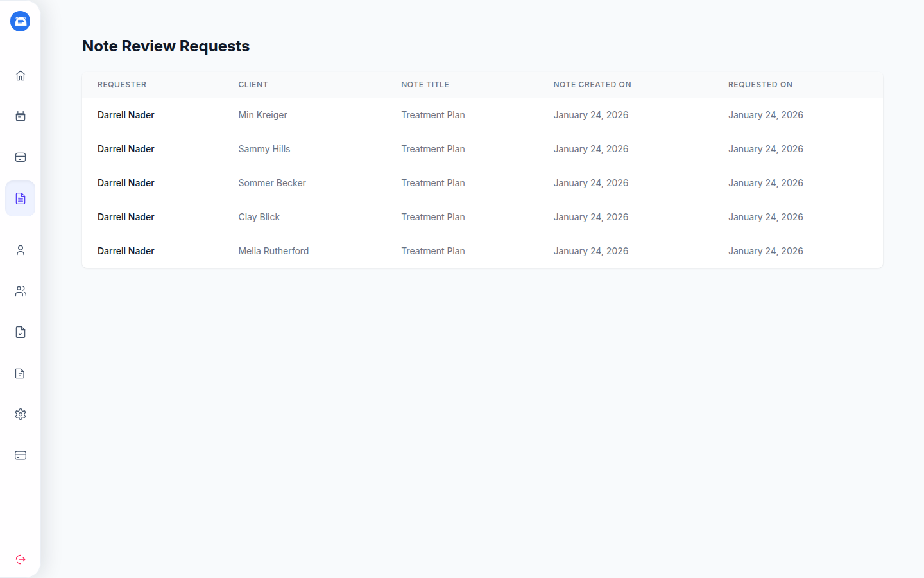Click the CLIENT column header
This screenshot has height=578, width=924.
coord(253,84)
